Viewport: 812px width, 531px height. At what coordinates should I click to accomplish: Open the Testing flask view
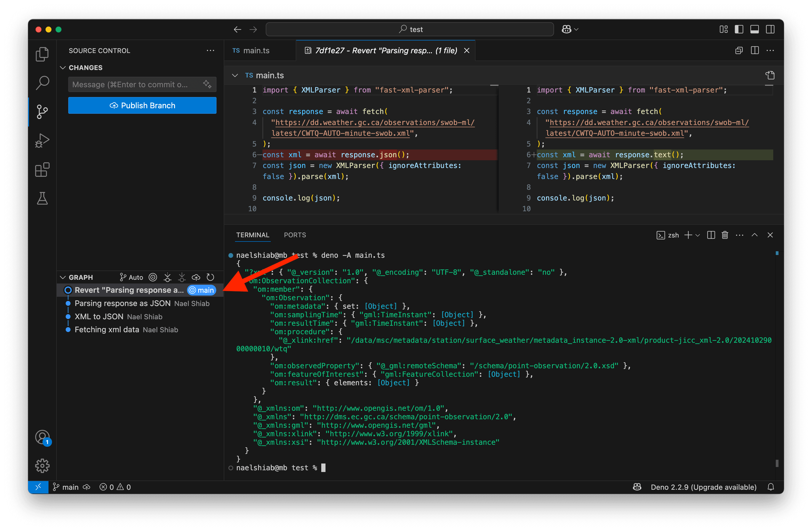[x=42, y=198]
